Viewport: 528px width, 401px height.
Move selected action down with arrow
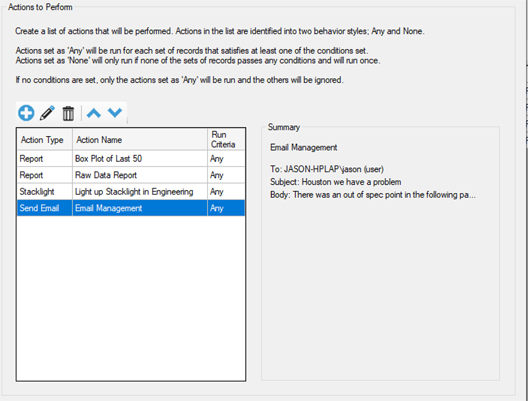click(x=115, y=113)
